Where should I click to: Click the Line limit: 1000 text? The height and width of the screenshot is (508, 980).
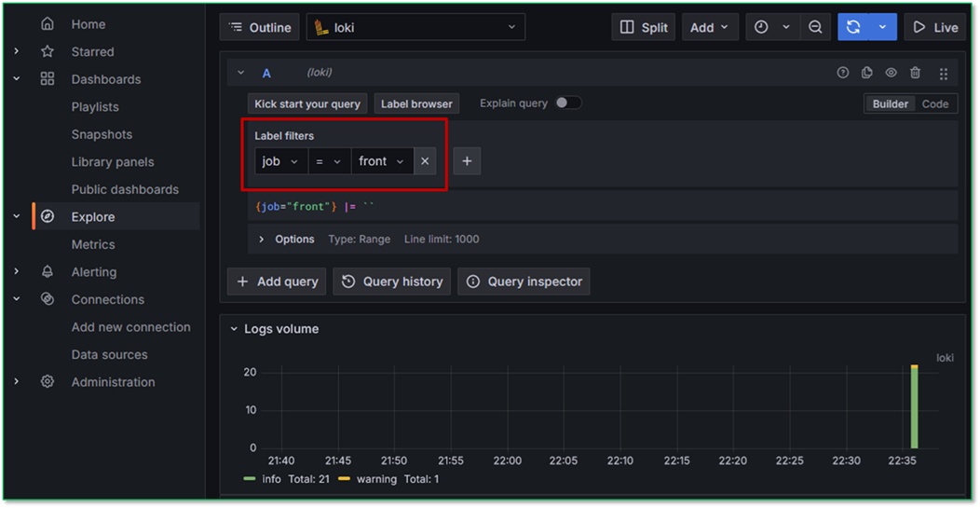pos(442,239)
